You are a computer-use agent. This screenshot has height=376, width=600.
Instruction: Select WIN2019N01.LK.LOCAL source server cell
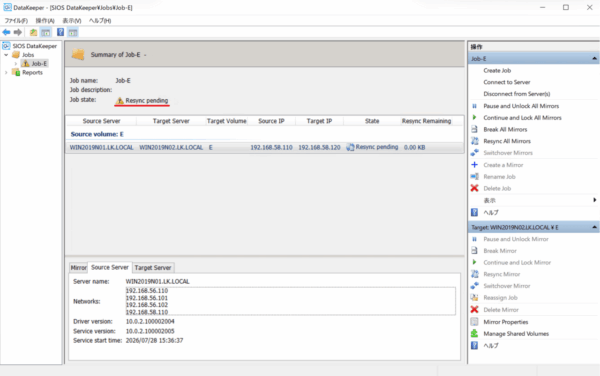pos(101,147)
